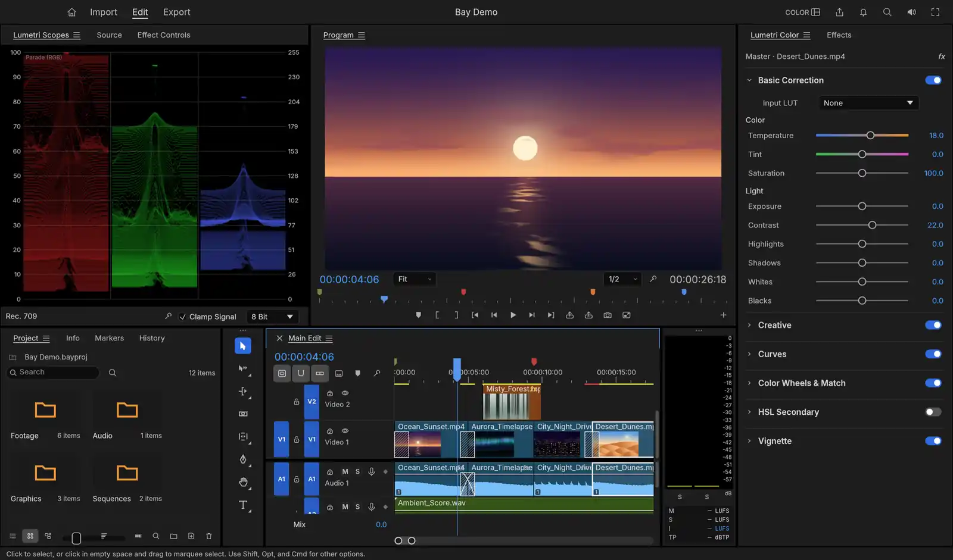Uncheck Clamp Signal checkbox
This screenshot has width=953, height=560.
point(182,317)
